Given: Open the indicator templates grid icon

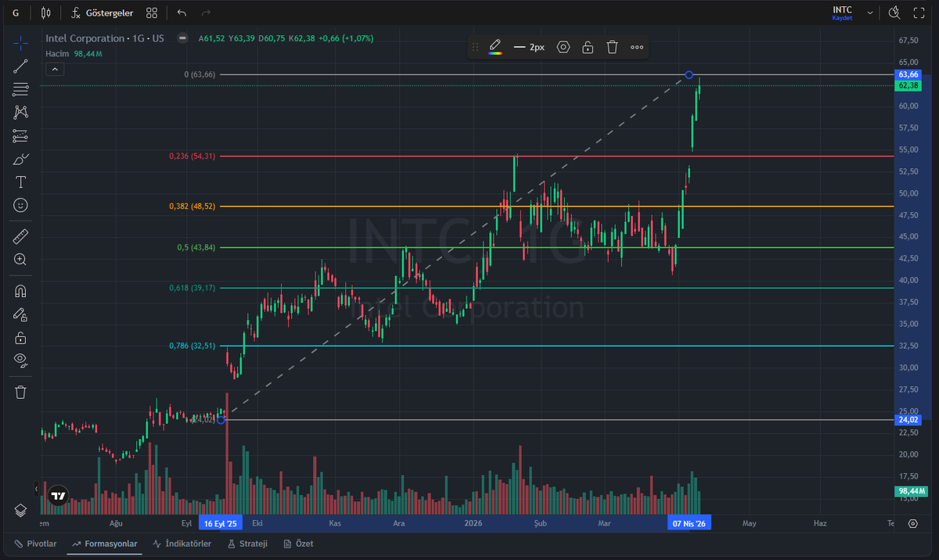Looking at the screenshot, I should [152, 13].
